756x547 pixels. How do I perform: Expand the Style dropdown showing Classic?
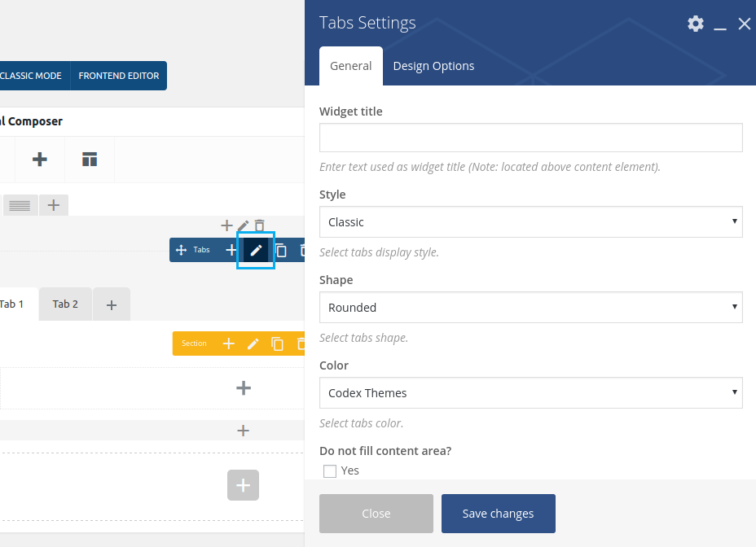pyautogui.click(x=530, y=221)
